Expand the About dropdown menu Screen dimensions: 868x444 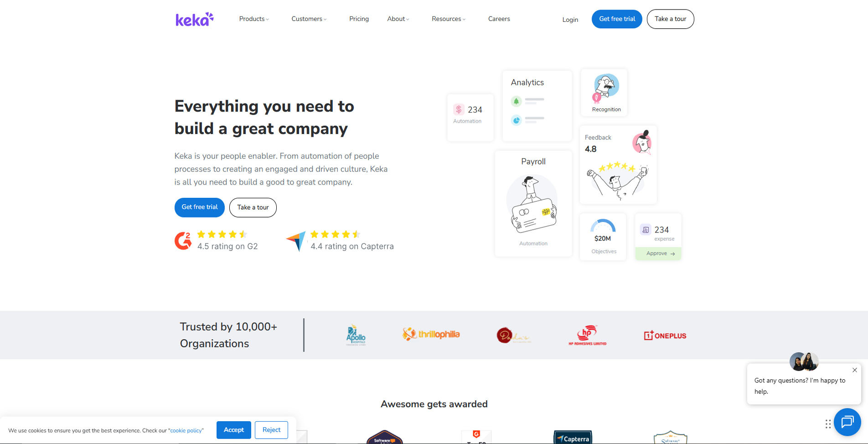(x=398, y=19)
